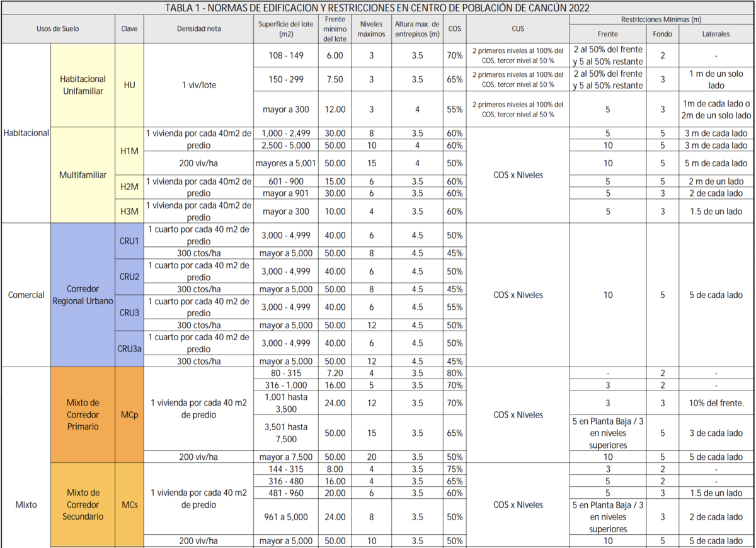Select the '80%' COS value
The image size is (756, 548).
[x=455, y=373]
